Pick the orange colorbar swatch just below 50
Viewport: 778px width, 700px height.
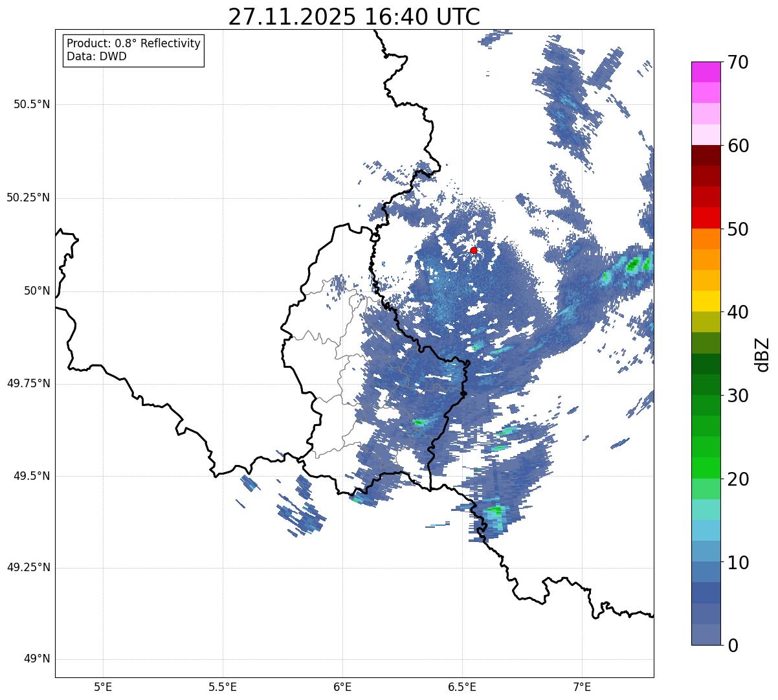click(x=706, y=239)
